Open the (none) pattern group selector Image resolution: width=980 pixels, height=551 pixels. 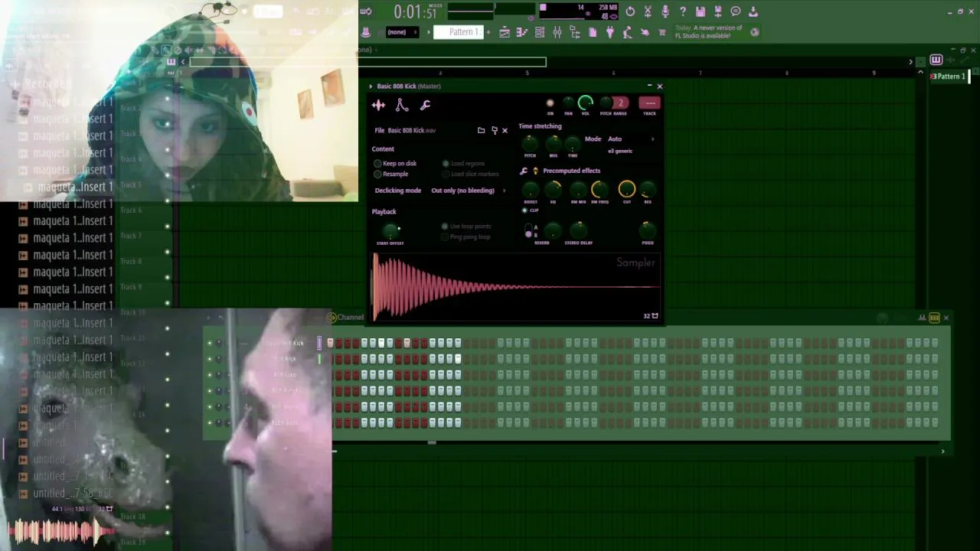point(403,32)
